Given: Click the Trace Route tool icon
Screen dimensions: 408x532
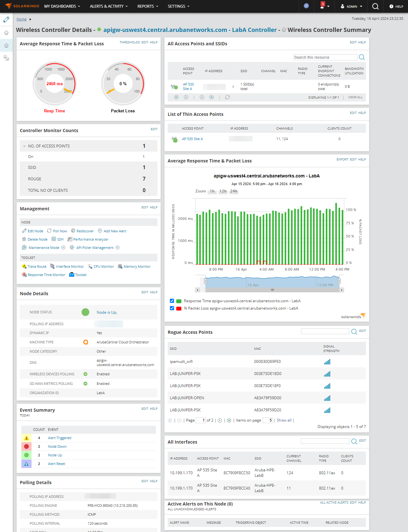Looking at the screenshot, I should 24,266.
